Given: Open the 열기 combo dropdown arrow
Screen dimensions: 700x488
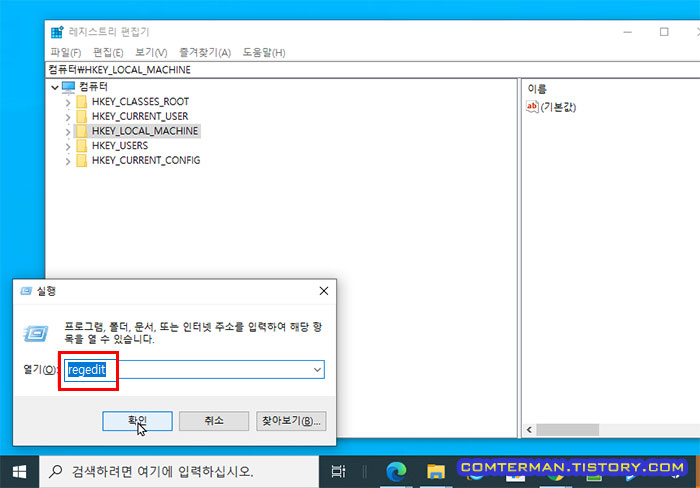Looking at the screenshot, I should pos(317,370).
